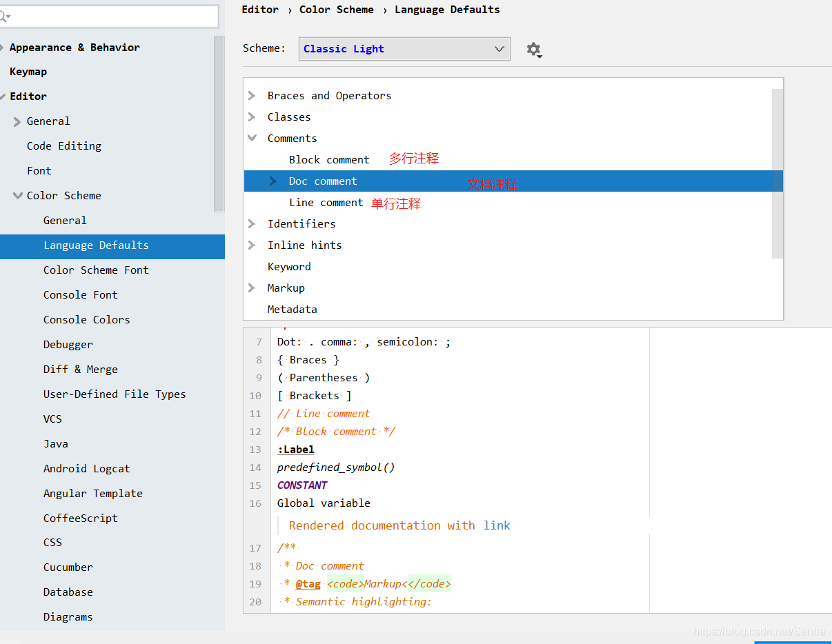This screenshot has height=644, width=832.
Task: Open Keymap settings
Action: click(28, 72)
